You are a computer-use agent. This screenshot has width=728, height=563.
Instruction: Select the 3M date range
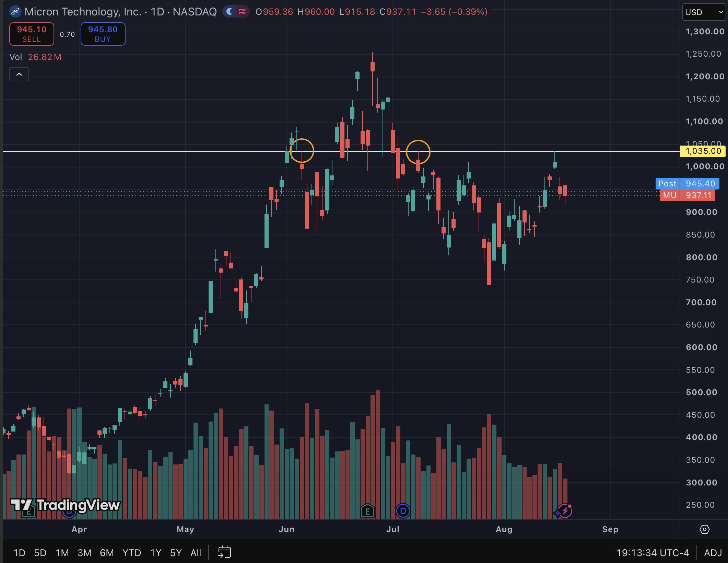click(x=84, y=553)
